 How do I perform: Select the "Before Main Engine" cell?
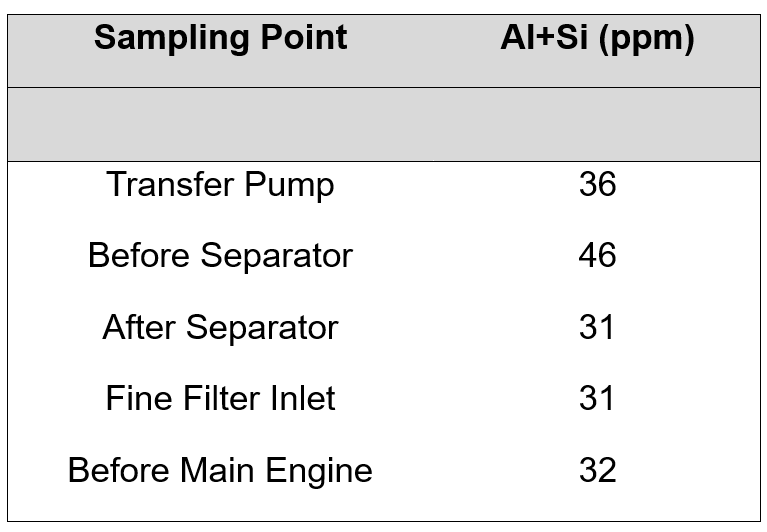(x=220, y=470)
